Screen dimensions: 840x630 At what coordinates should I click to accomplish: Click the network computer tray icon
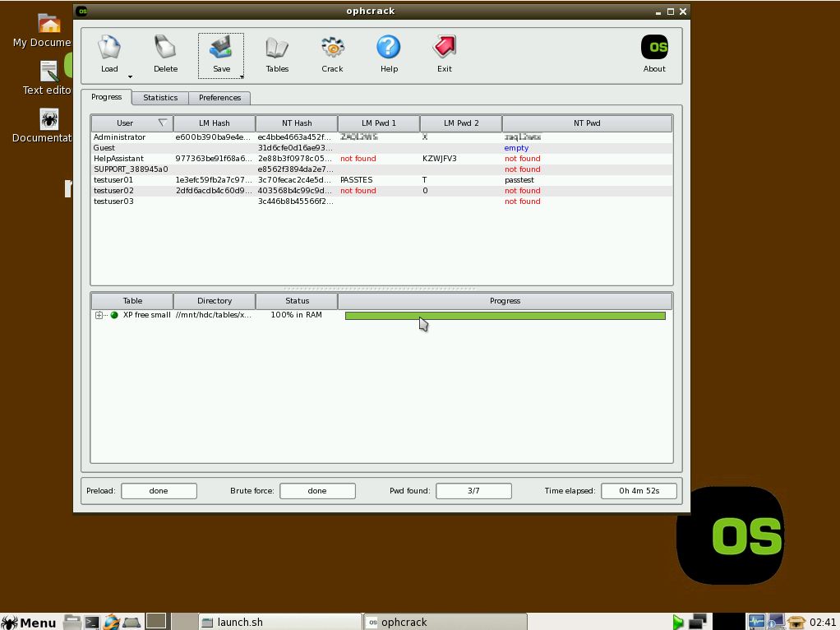[x=775, y=622]
